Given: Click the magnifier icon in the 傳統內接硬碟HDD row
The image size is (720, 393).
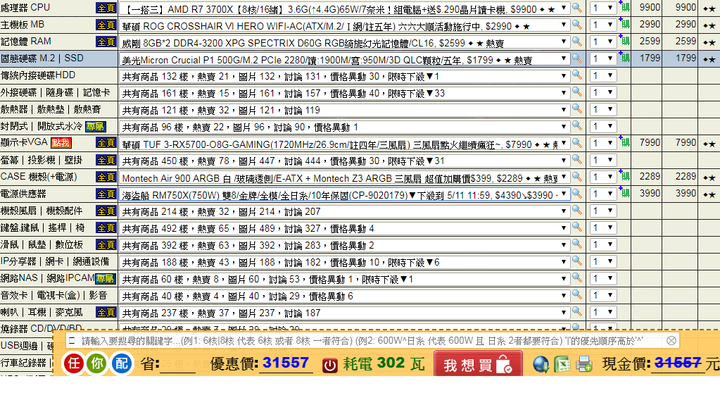Looking at the screenshot, I should point(577,75).
